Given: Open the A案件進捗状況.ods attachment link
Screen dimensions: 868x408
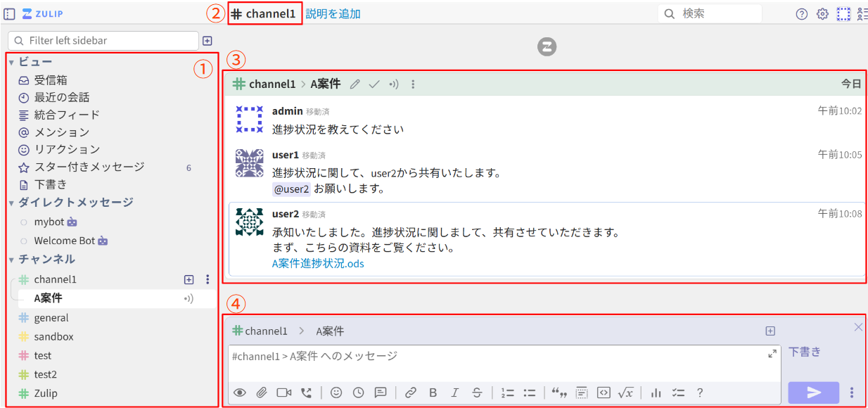Looking at the screenshot, I should 318,264.
